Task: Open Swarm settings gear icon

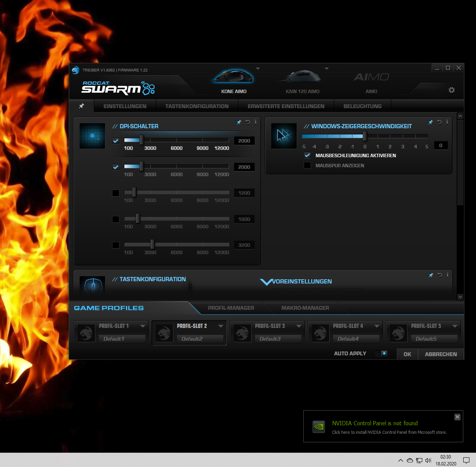Action: click(x=452, y=90)
